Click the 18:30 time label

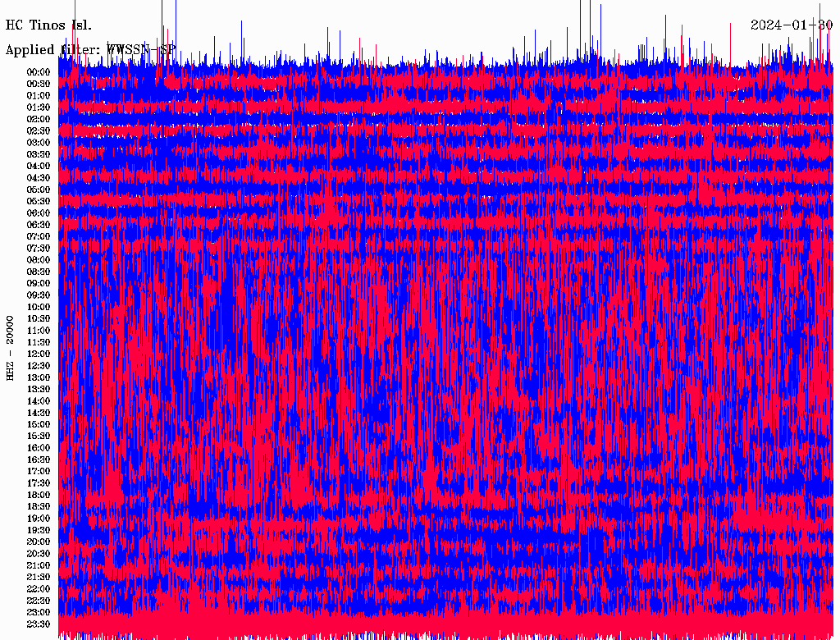[x=39, y=506]
